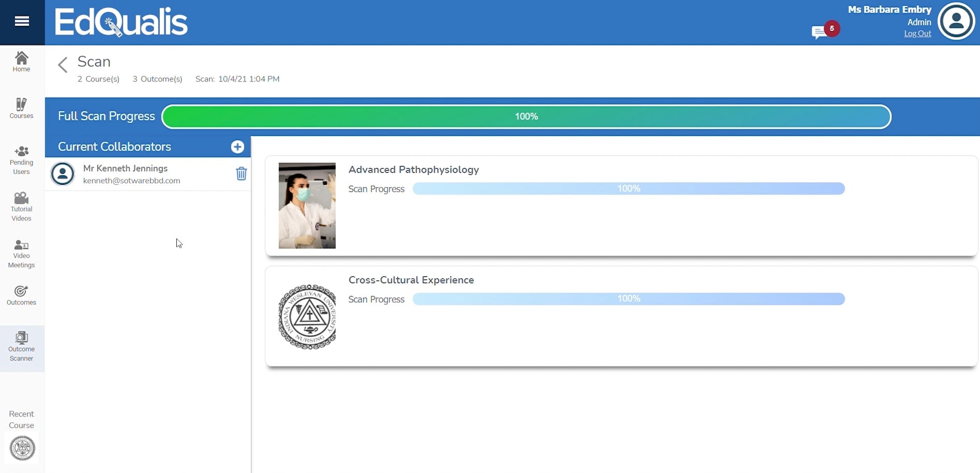The height and width of the screenshot is (473, 980).
Task: Go to Home in sidebar
Action: coord(22,62)
